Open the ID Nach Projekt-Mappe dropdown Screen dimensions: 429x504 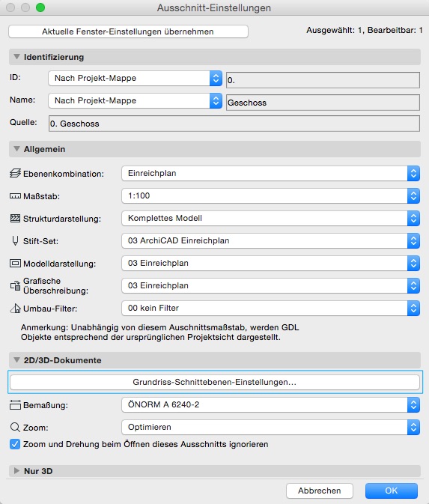click(135, 78)
